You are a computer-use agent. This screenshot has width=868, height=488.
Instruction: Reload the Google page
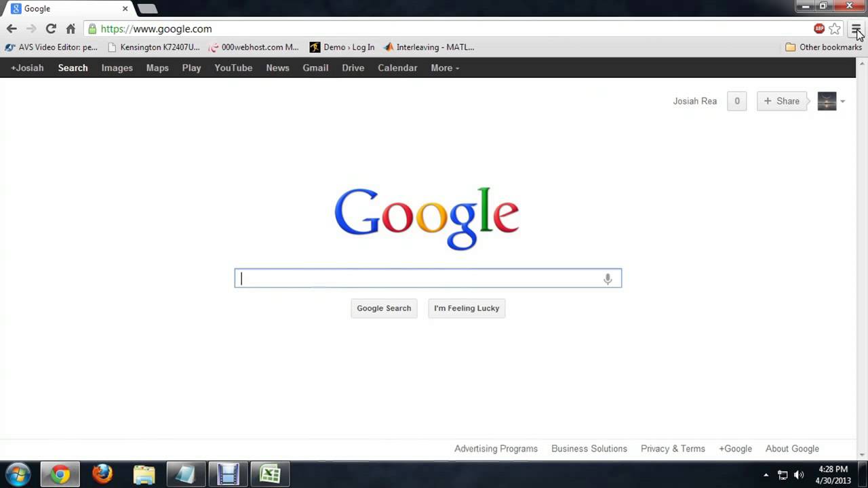click(51, 28)
